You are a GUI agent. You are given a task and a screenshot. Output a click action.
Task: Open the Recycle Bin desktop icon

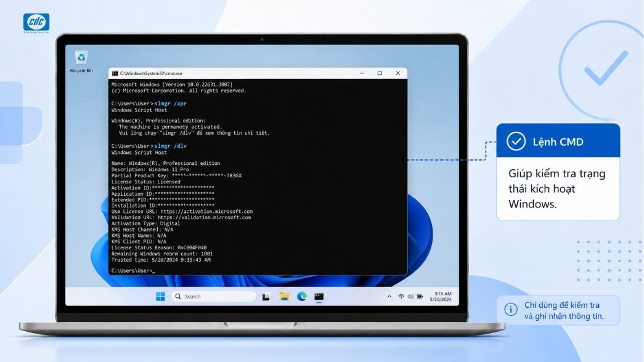(81, 62)
